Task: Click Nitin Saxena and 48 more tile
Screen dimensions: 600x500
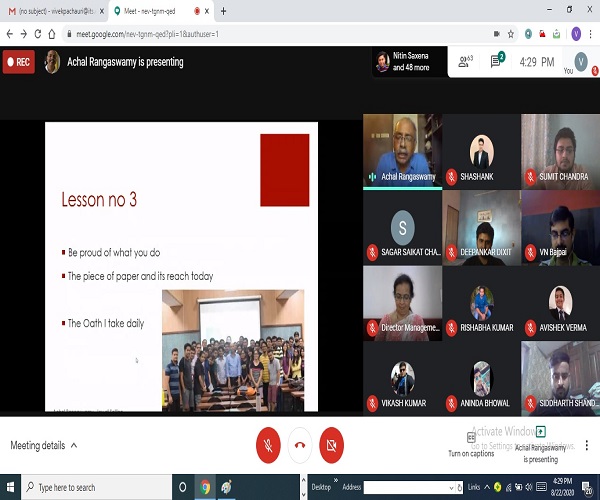Action: (409, 62)
